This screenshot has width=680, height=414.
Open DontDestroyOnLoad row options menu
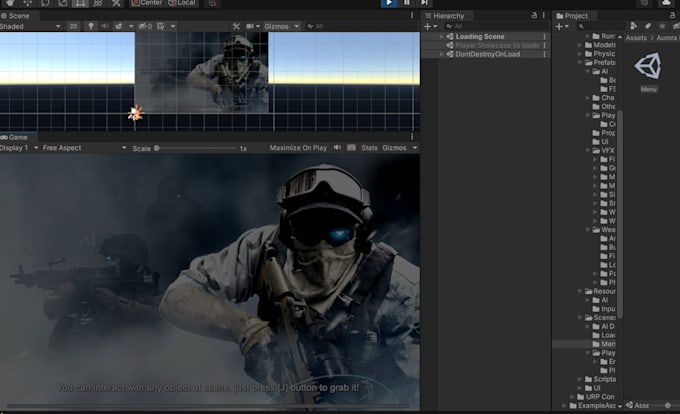(x=545, y=55)
